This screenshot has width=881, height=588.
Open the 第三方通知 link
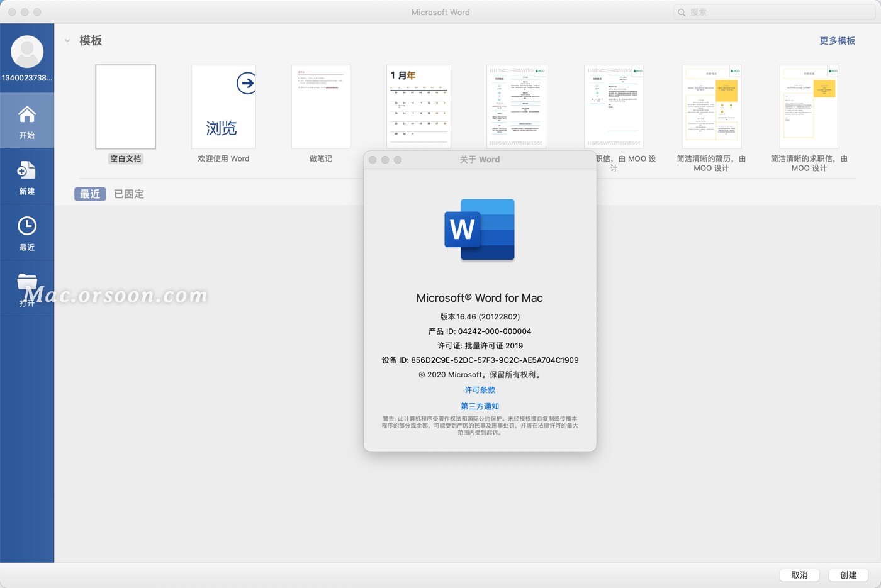pos(480,406)
